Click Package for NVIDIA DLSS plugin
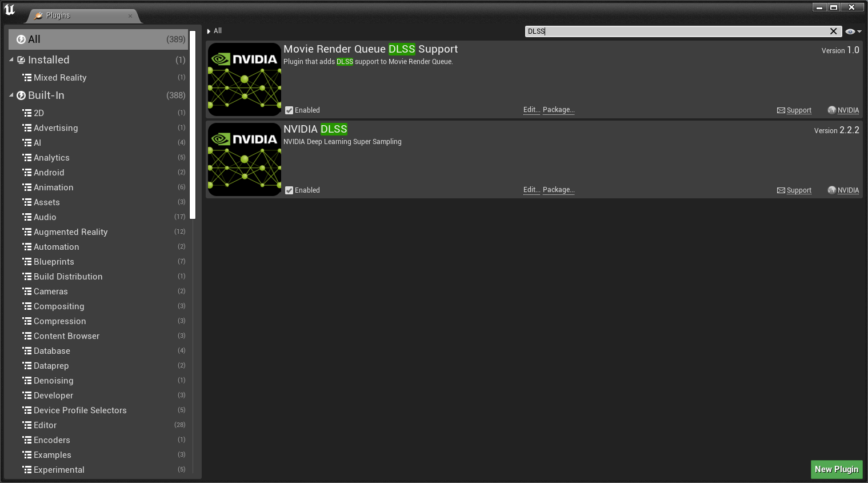The width and height of the screenshot is (868, 483). click(558, 190)
